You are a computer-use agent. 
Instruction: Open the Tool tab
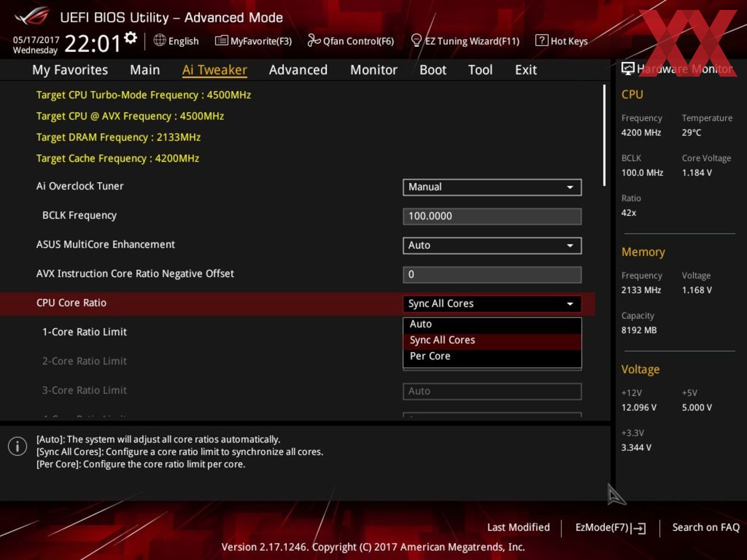[x=480, y=70]
